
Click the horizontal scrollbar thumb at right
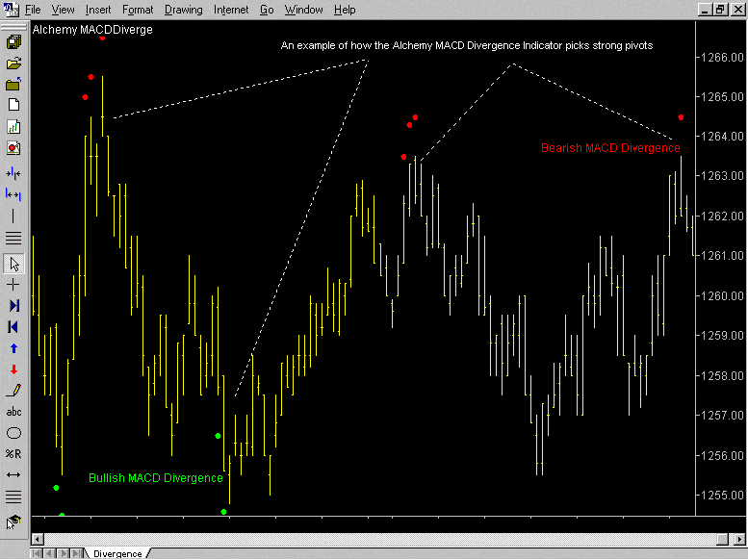722,540
